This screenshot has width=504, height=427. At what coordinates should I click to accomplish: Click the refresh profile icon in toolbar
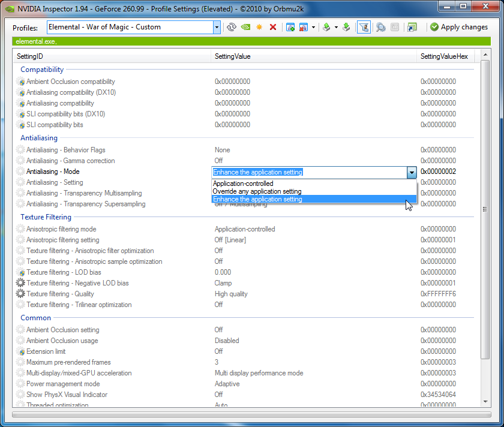[232, 27]
